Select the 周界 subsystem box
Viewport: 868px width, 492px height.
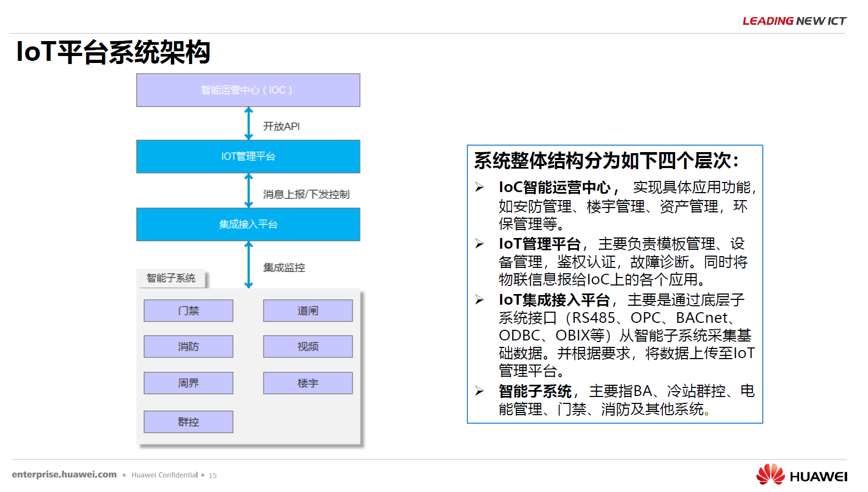[x=189, y=383]
